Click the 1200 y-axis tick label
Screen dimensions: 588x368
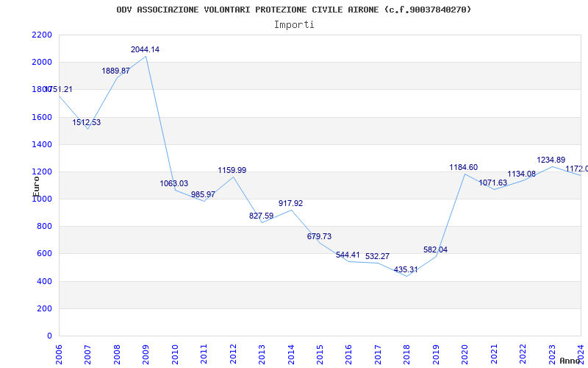tap(42, 172)
